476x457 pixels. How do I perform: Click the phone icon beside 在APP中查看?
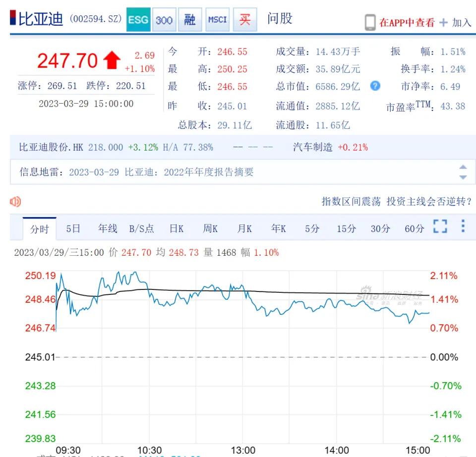tap(370, 22)
